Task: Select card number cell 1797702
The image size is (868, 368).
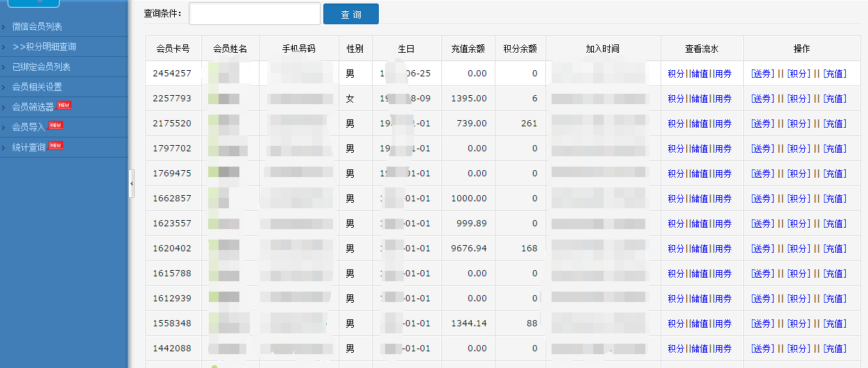Action: 172,149
